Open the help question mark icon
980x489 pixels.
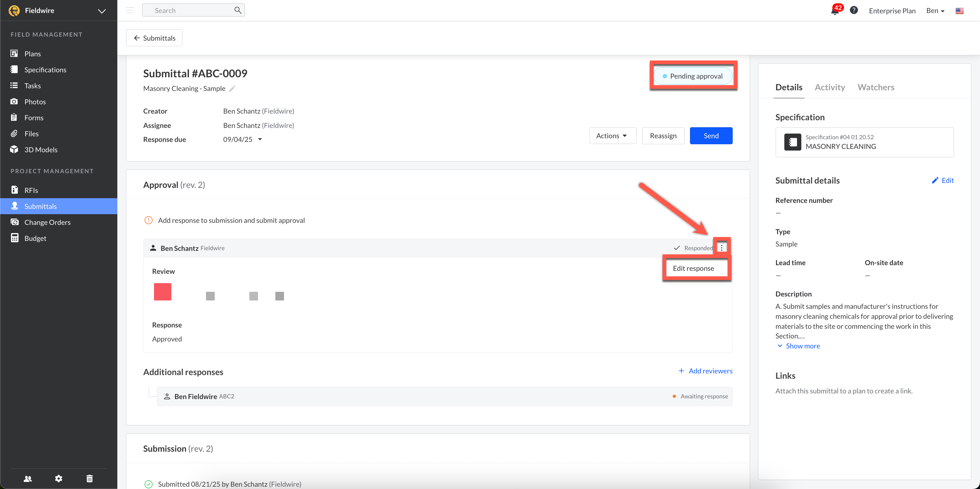854,10
